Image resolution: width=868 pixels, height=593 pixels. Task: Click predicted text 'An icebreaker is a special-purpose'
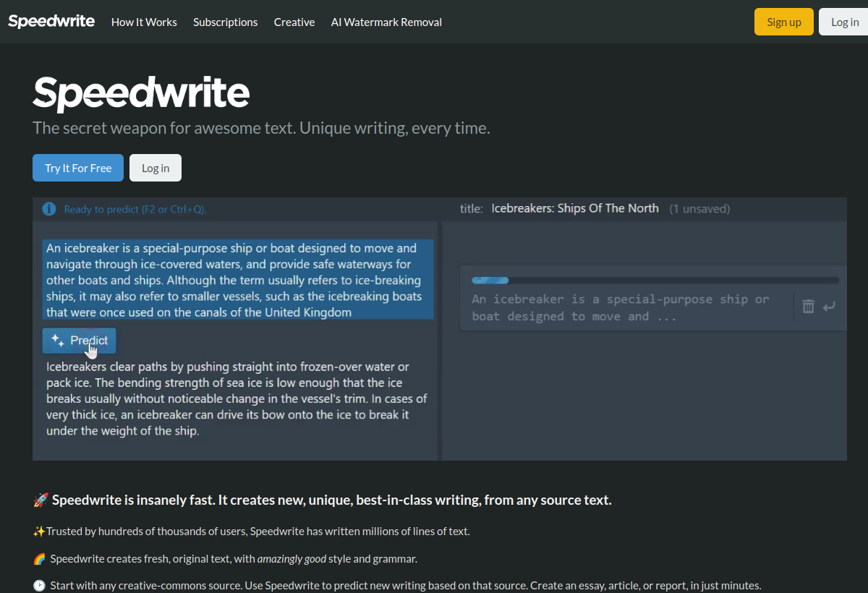[621, 307]
